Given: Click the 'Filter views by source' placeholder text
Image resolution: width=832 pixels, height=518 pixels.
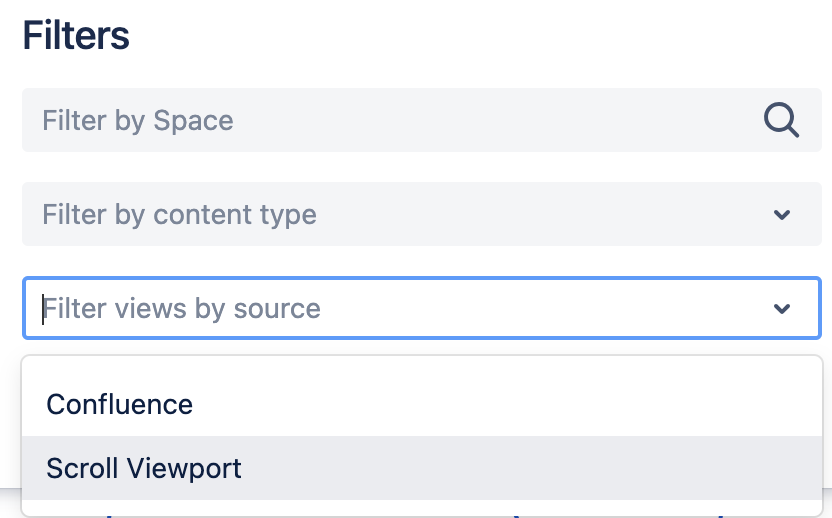Looking at the screenshot, I should point(182,308).
